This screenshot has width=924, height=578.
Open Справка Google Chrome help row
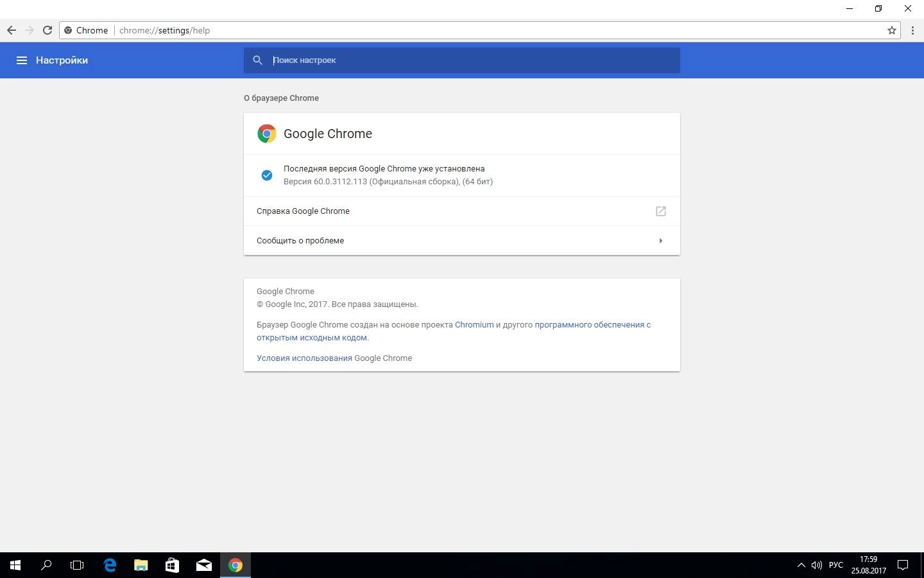coord(462,211)
